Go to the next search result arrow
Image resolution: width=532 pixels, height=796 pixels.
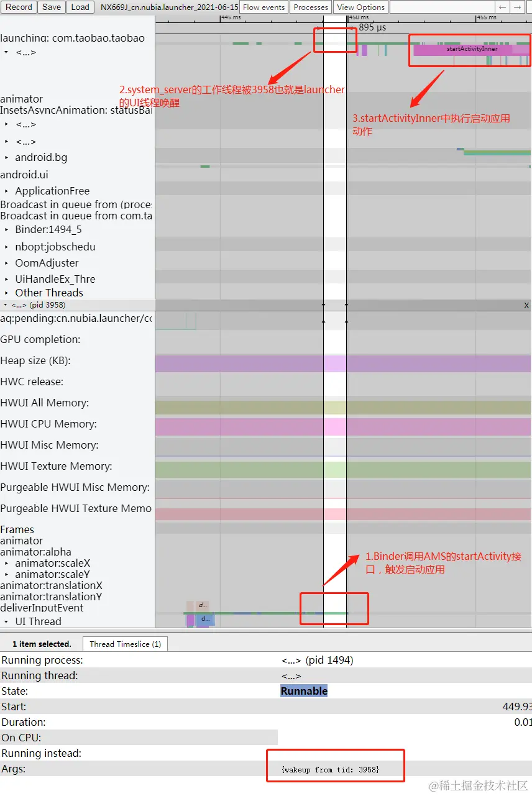click(517, 7)
